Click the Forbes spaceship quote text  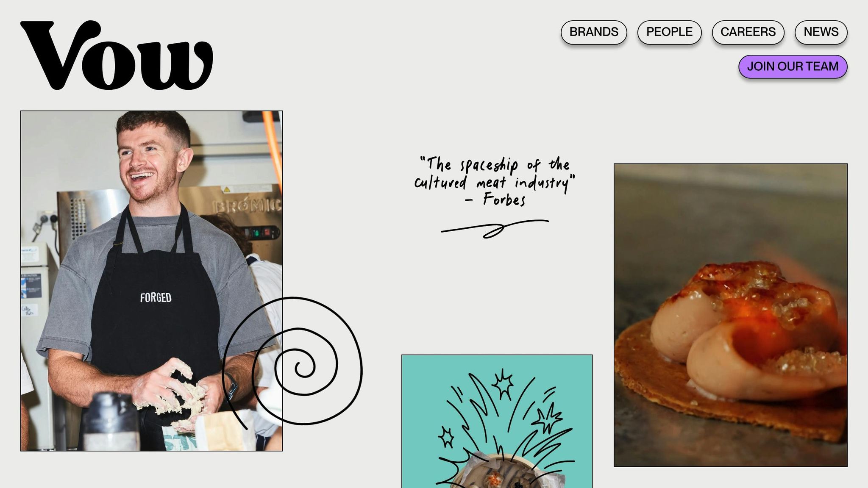tap(495, 181)
